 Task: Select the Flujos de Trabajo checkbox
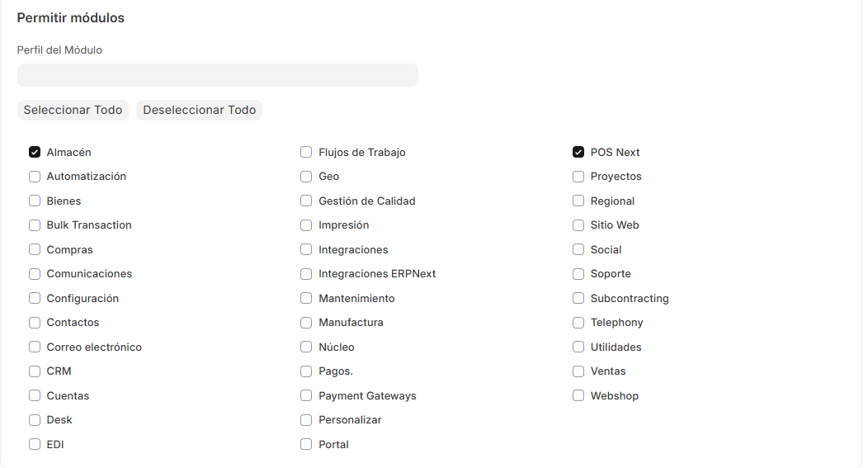pos(306,153)
